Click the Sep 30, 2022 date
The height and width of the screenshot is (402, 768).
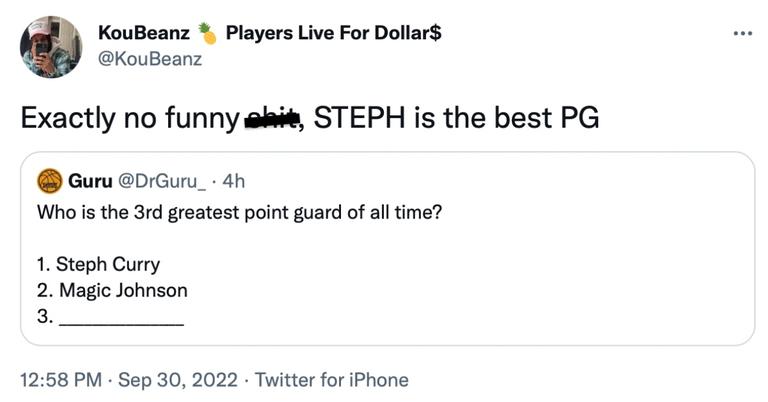coord(180,380)
